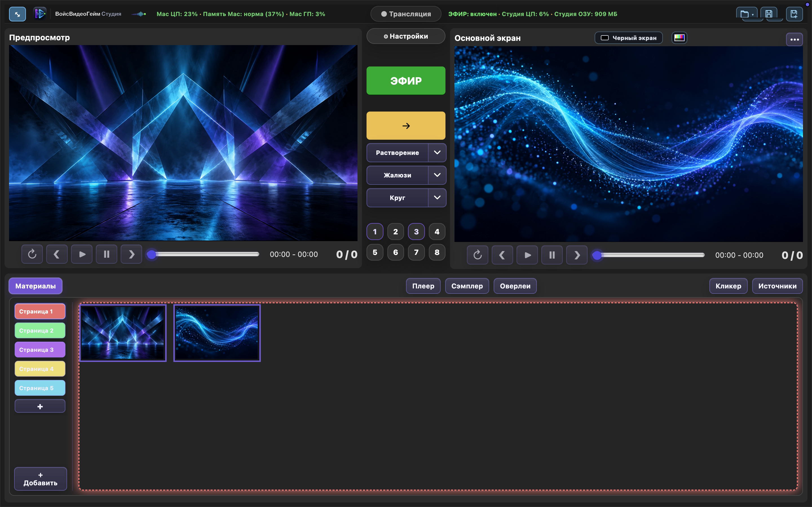This screenshot has width=812, height=507.
Task: Open the folder icon in top toolbar
Action: tap(747, 14)
